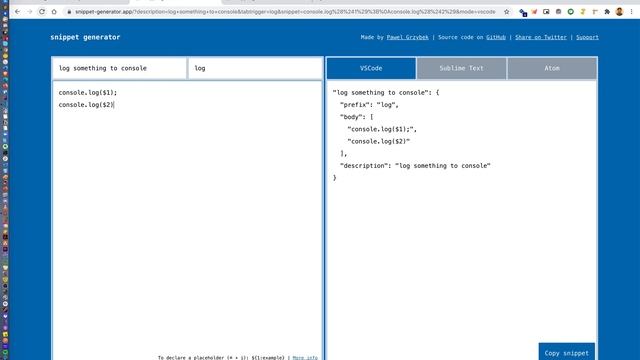Click the output line '"body": ['

356,117
